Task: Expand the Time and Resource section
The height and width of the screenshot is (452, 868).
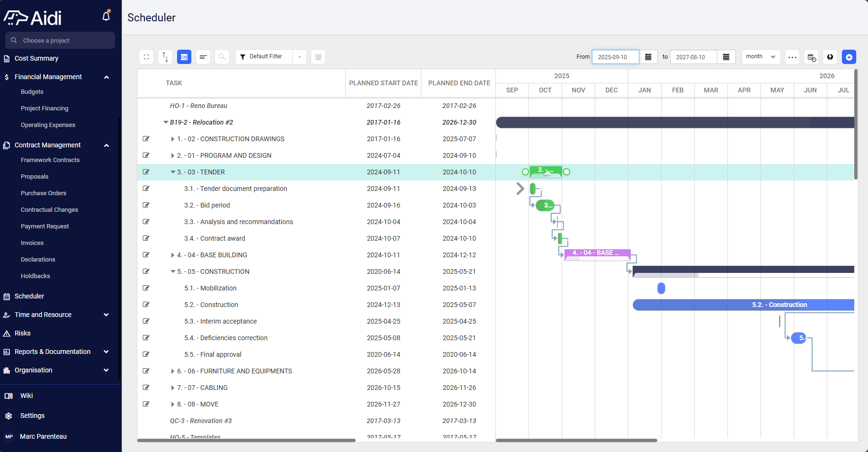Action: click(x=107, y=315)
